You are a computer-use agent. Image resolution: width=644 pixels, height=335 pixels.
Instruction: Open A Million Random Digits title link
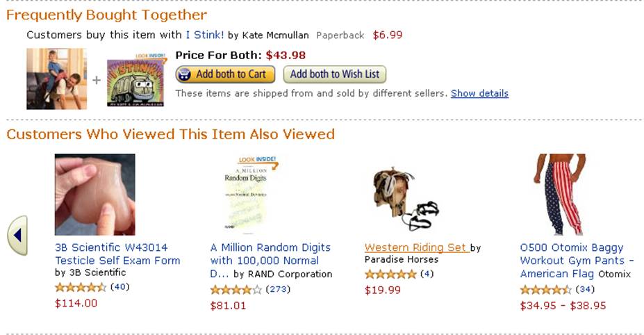(x=270, y=254)
